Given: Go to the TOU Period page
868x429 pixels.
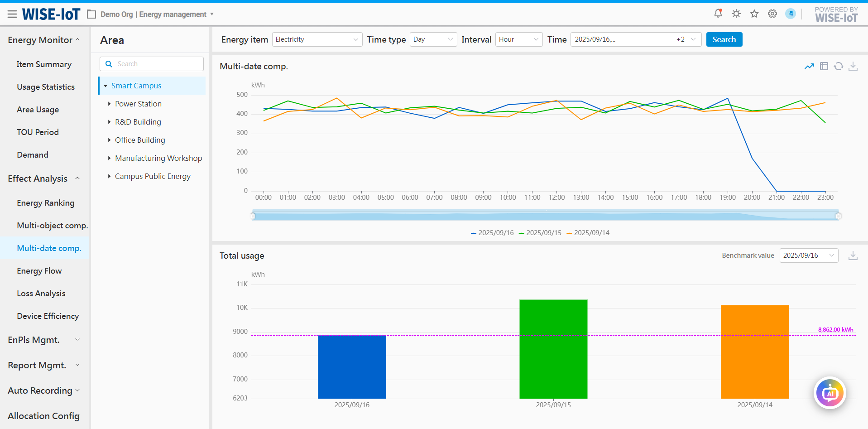Looking at the screenshot, I should 38,132.
